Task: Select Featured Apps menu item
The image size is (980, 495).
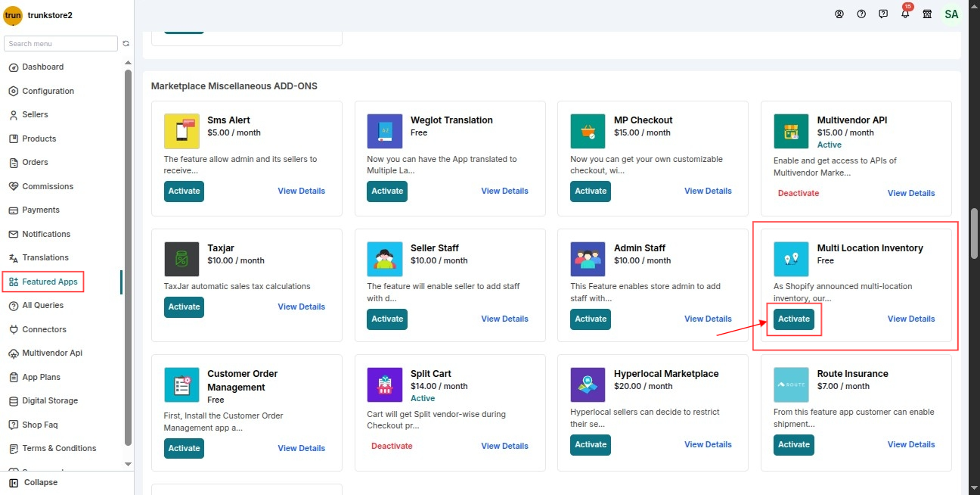Action: [x=43, y=282]
